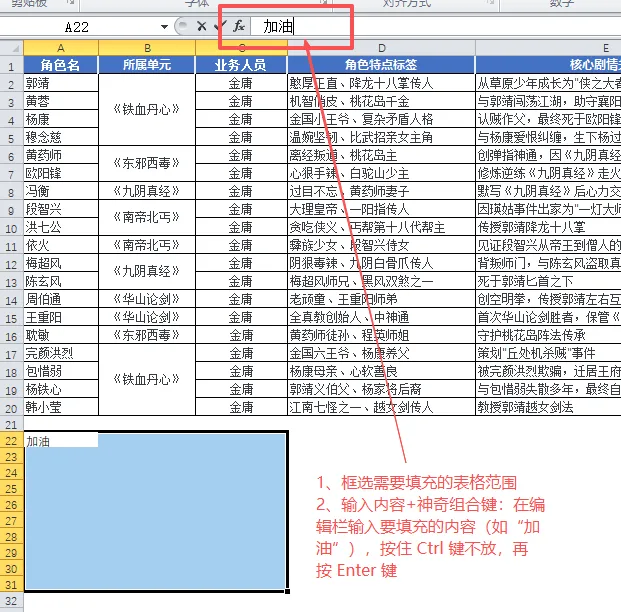Select the cell containing 段智兴
This screenshot has height=612, width=621.
point(61,209)
